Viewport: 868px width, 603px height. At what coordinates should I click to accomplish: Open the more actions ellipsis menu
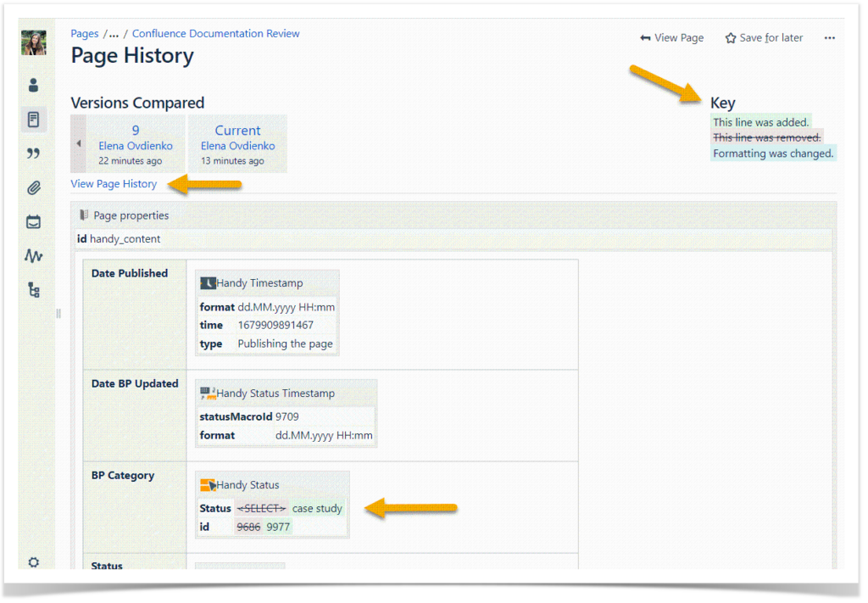[x=829, y=37]
